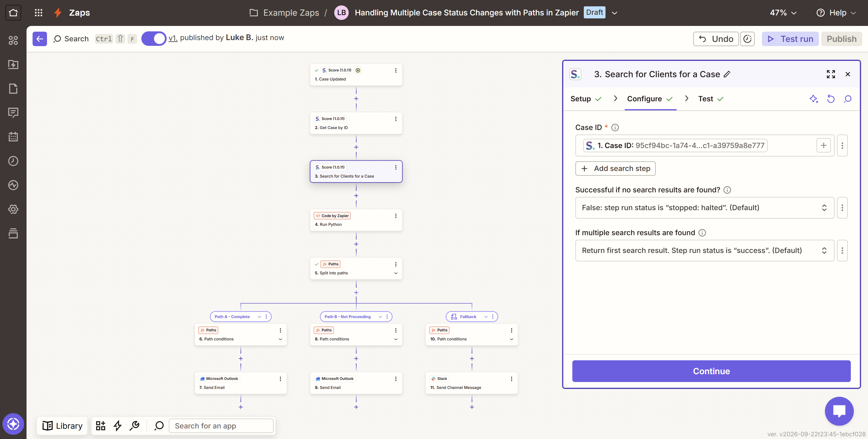Viewport: 868px width, 439px height.
Task: Open info tooltip for Case ID
Action: (x=615, y=128)
